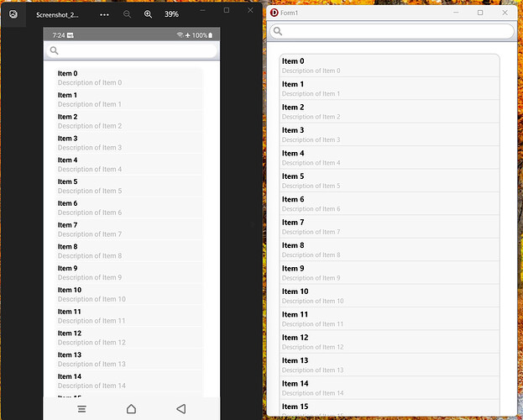Select Item 1 in Form1 list
The height and width of the screenshot is (420, 523).
coord(390,88)
